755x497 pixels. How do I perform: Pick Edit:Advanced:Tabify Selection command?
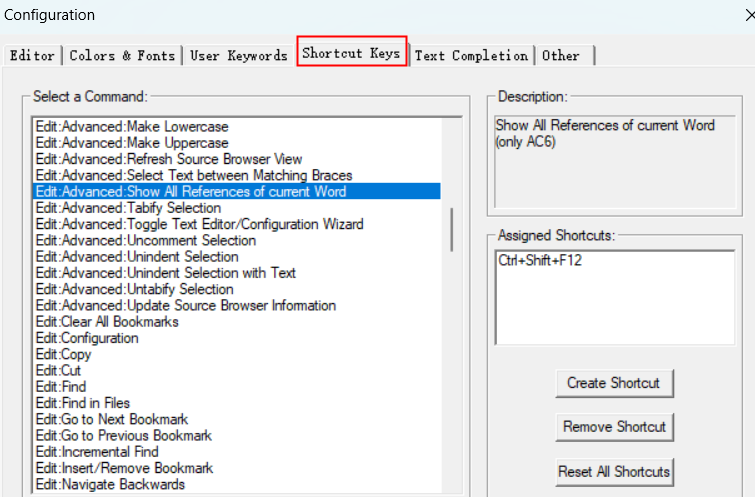tap(128, 208)
